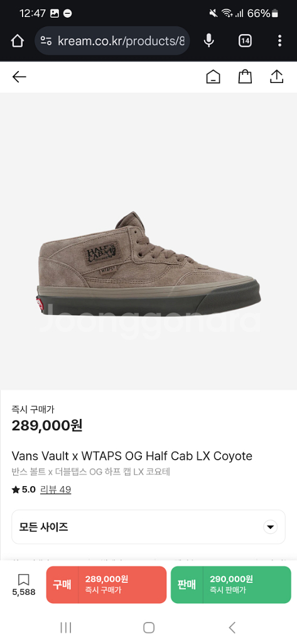This screenshot has height=644, width=297.
Task: Open the tab switcher showing 14
Action: click(x=245, y=41)
